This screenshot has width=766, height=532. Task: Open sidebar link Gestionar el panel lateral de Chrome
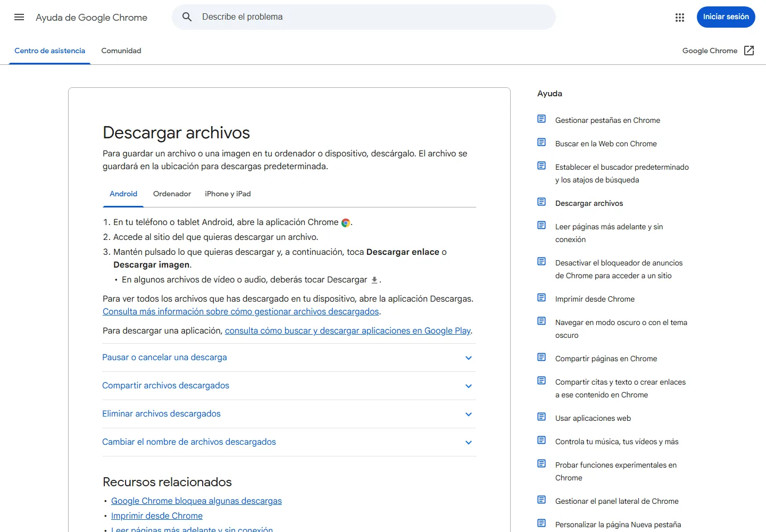(617, 501)
